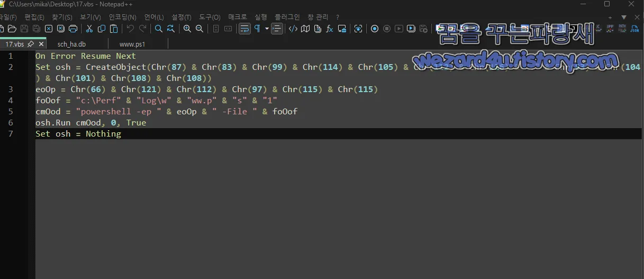
Task: Open the ? help menu
Action: (338, 17)
